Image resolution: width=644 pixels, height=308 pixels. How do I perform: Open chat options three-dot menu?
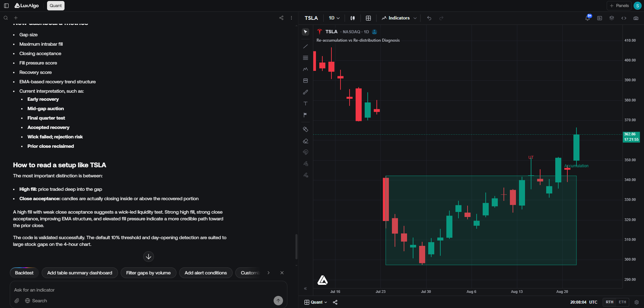pyautogui.click(x=291, y=18)
